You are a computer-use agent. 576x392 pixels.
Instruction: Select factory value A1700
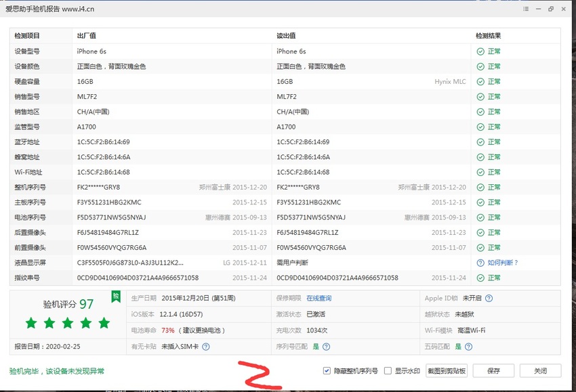pos(86,127)
